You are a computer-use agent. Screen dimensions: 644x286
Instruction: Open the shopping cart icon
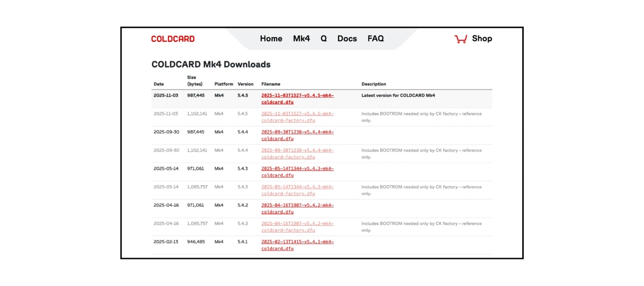(x=460, y=39)
